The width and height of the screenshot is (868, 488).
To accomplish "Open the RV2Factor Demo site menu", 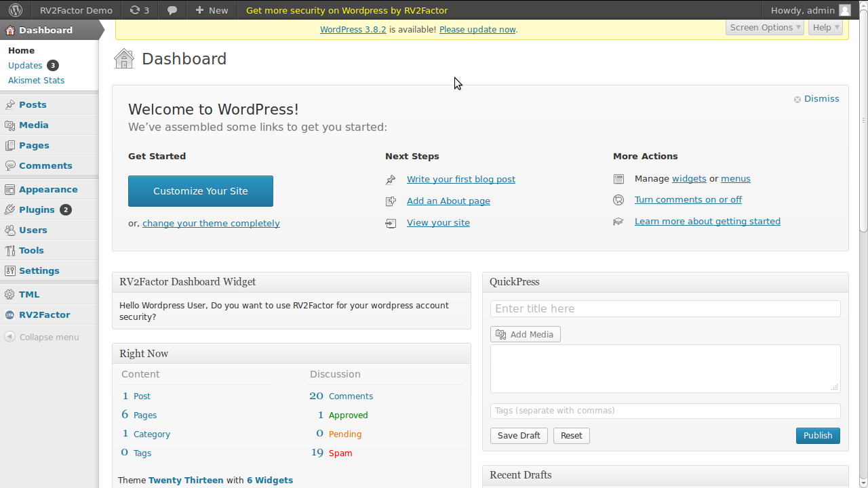I will (76, 10).
